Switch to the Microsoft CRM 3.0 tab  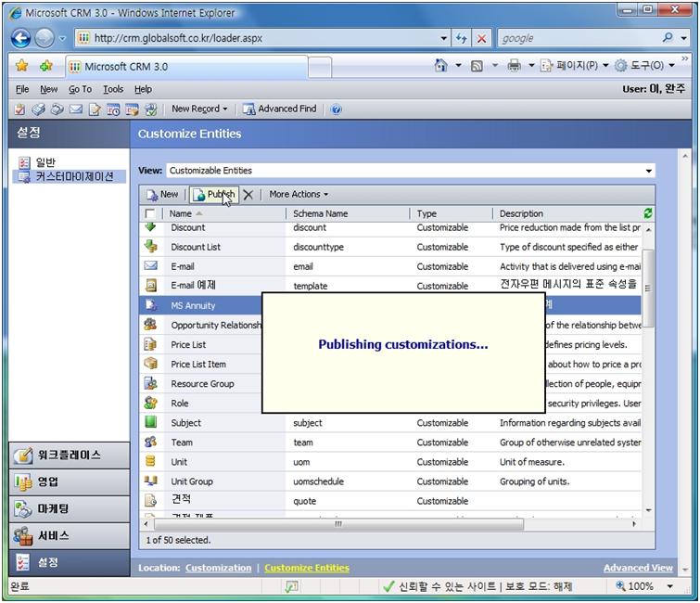(x=186, y=67)
